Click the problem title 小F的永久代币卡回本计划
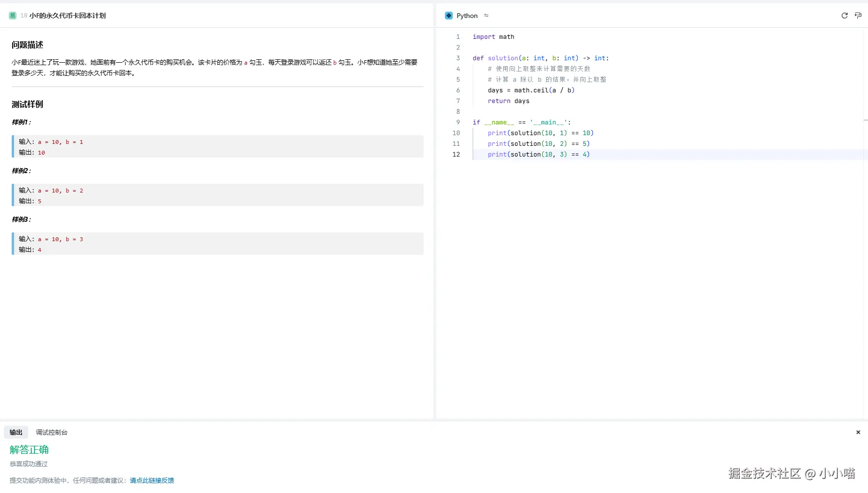Image resolution: width=868 pixels, height=493 pixels. point(68,16)
